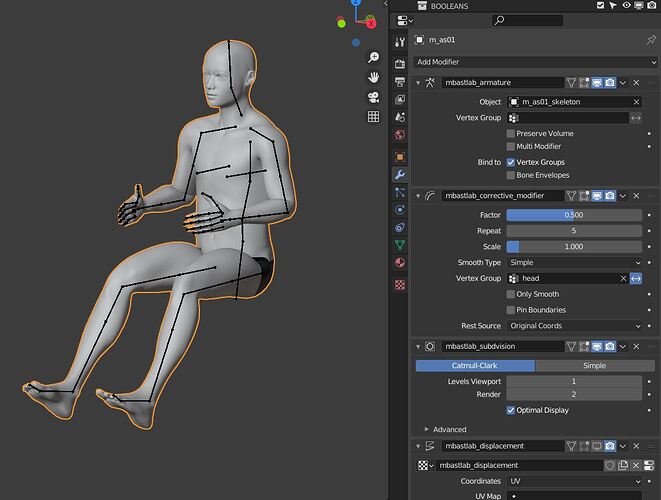Enable Multi Modifier checkbox
Viewport: 661px width, 500px height.
point(511,146)
